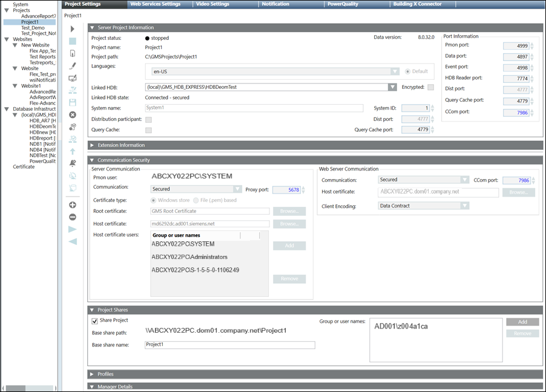
Task: Expand the Extension Information section
Action: tap(92, 145)
